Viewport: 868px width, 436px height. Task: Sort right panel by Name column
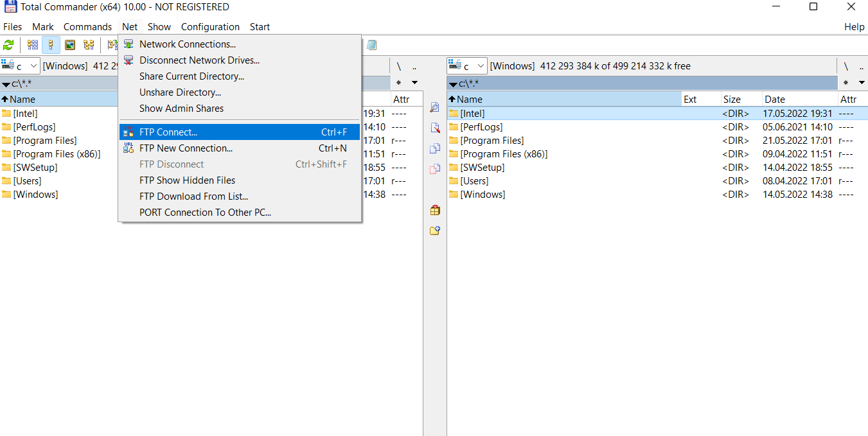click(564, 100)
